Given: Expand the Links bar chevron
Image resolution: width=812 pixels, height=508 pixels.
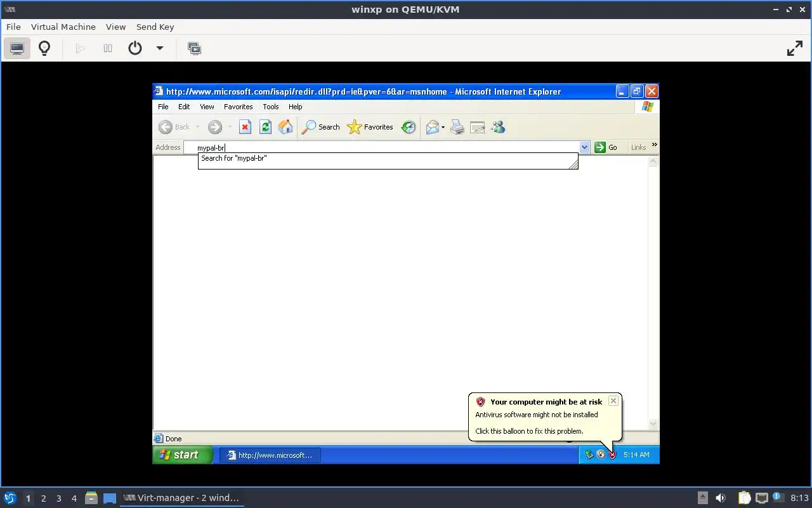Looking at the screenshot, I should tap(654, 145).
